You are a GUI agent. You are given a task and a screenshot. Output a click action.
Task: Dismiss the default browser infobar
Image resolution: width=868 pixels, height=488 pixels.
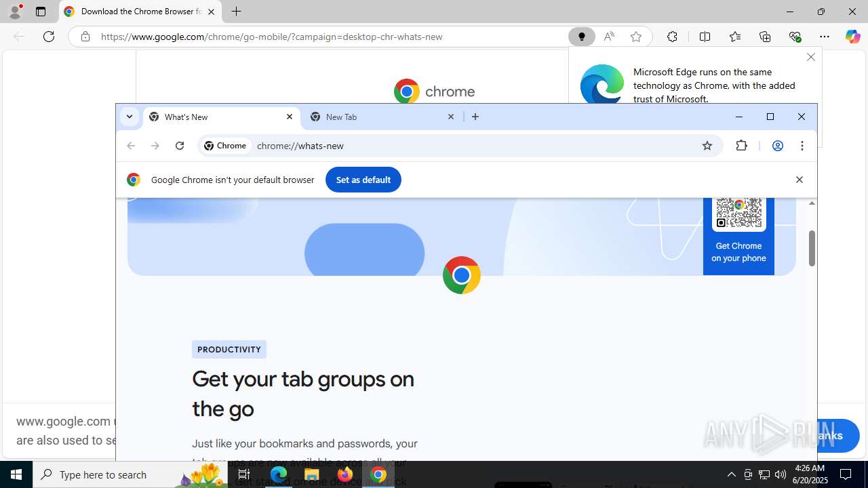[800, 180]
